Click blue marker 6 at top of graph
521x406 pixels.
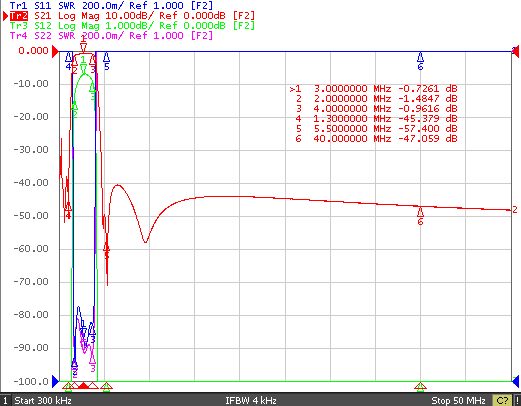(x=420, y=61)
